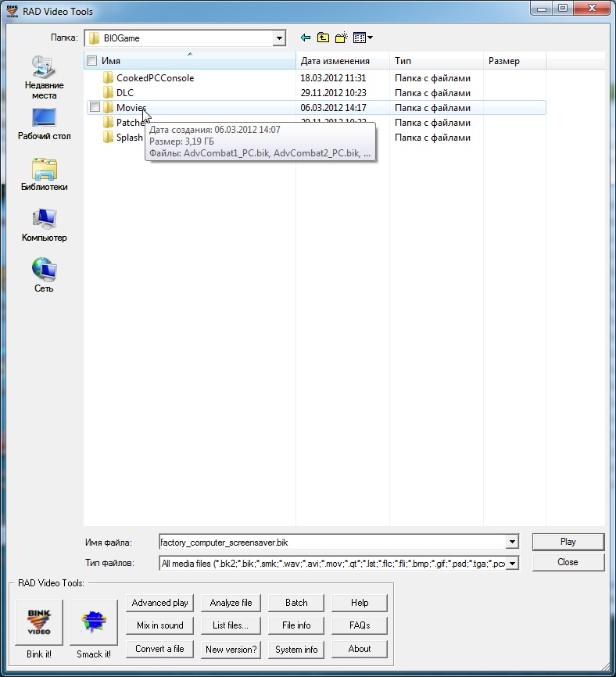The height and width of the screenshot is (677, 616).
Task: Click the Play button
Action: tap(568, 542)
